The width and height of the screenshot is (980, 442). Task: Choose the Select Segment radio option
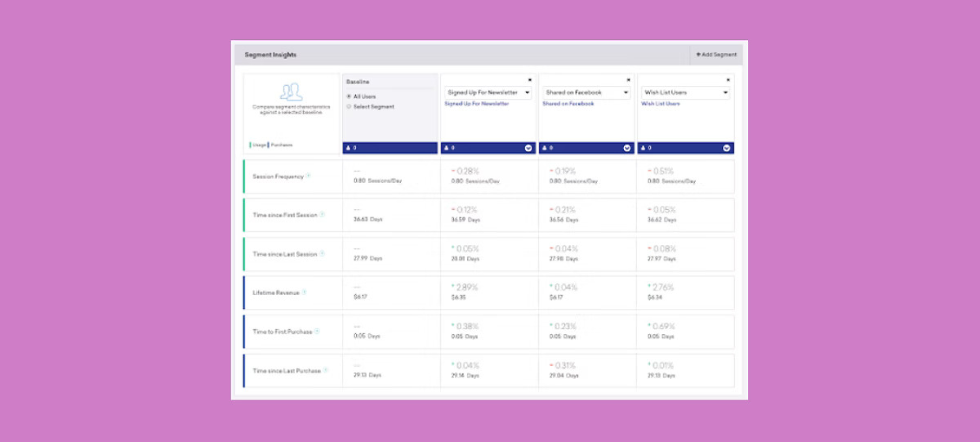pyautogui.click(x=349, y=107)
